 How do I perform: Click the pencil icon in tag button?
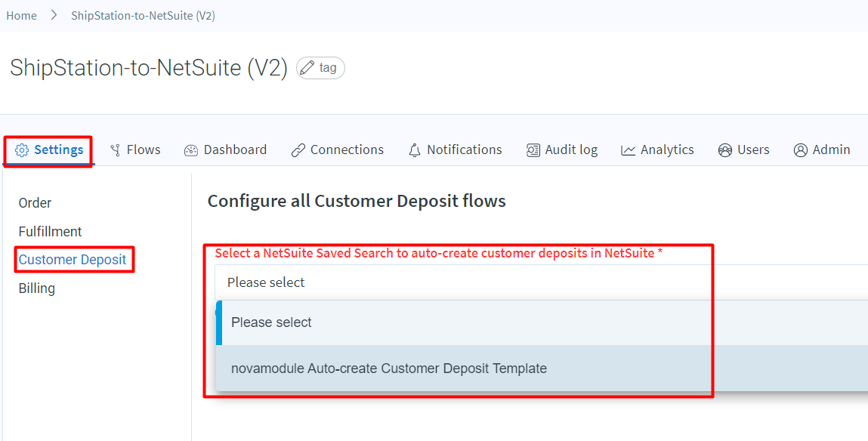(x=307, y=68)
